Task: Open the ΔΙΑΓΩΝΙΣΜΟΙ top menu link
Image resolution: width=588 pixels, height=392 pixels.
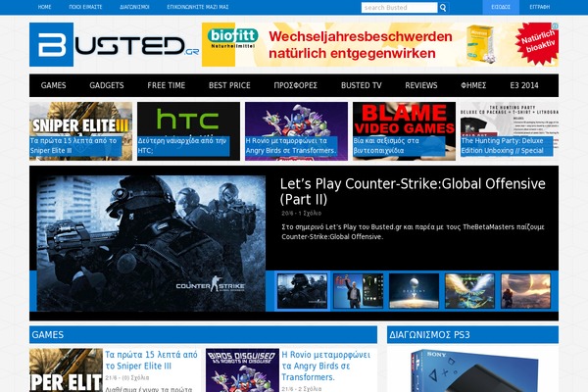Action: point(134,7)
